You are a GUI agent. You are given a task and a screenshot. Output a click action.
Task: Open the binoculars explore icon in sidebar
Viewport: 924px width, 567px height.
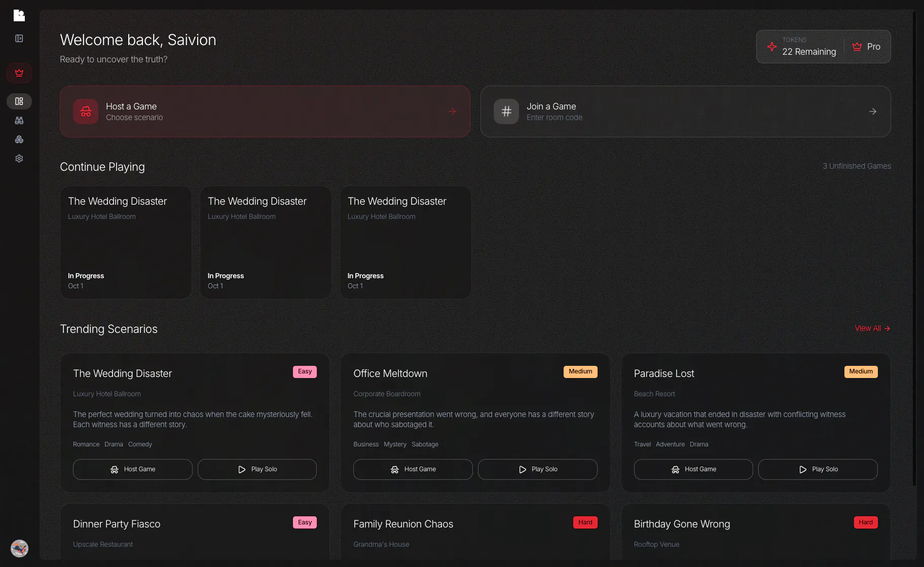pos(19,121)
